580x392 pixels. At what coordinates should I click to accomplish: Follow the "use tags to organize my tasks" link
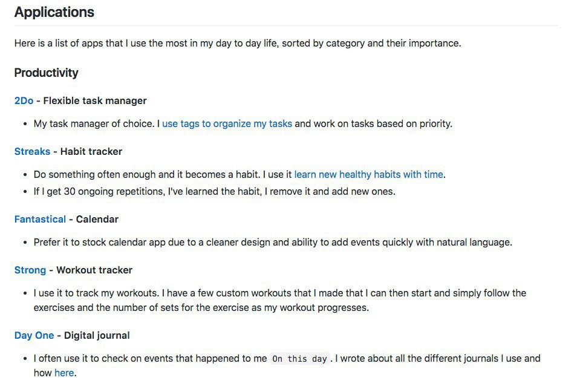227,124
